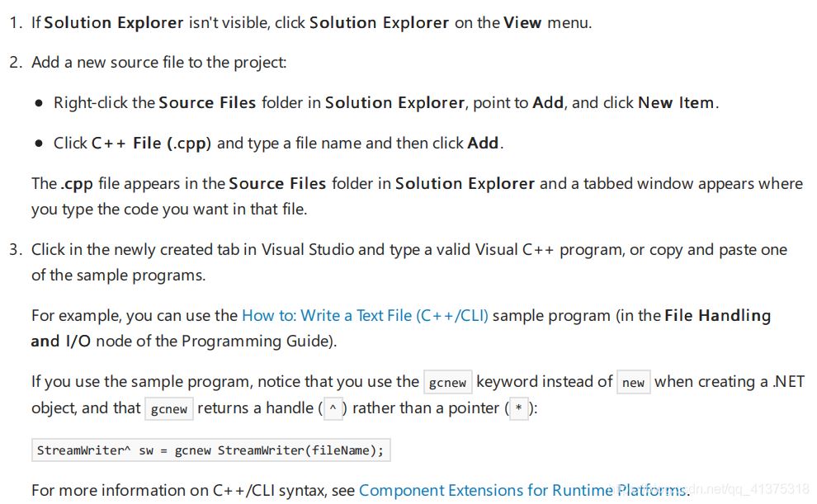Click the bold 'C++ File (.cpp)' text

point(151,143)
